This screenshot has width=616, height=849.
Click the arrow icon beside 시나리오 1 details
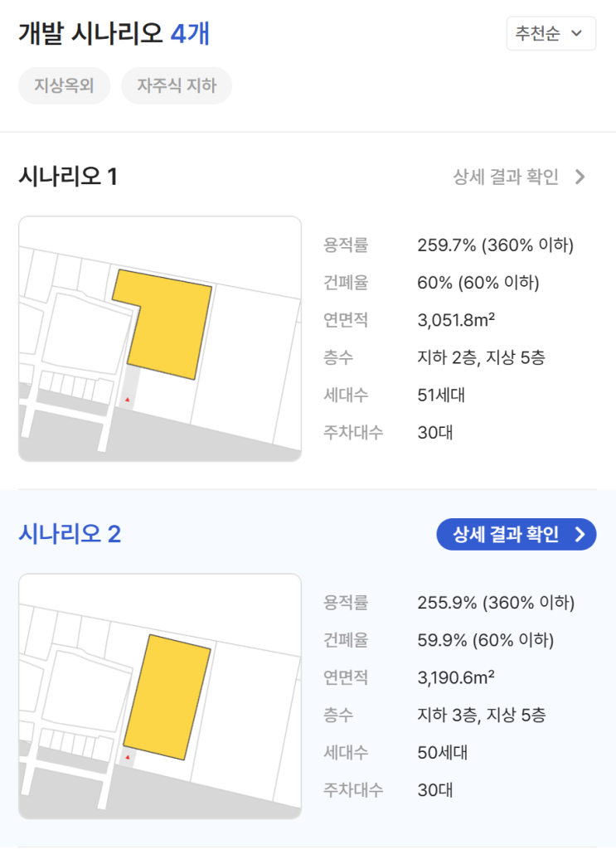[580, 177]
